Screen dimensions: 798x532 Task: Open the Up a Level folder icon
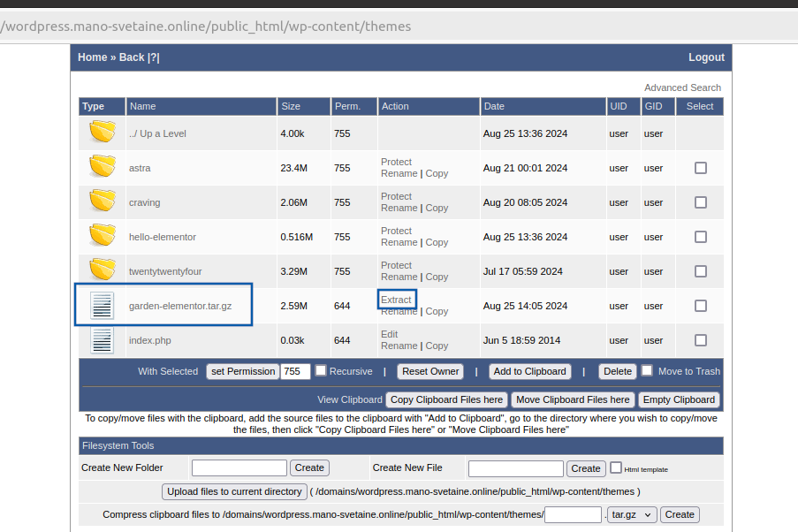coord(103,132)
